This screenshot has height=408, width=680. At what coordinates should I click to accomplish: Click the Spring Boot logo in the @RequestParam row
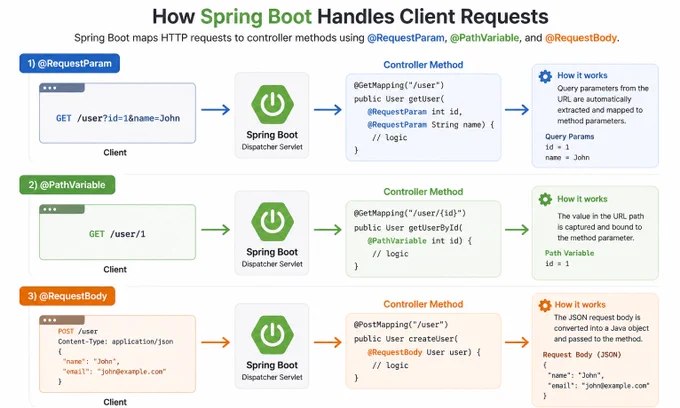pos(272,104)
